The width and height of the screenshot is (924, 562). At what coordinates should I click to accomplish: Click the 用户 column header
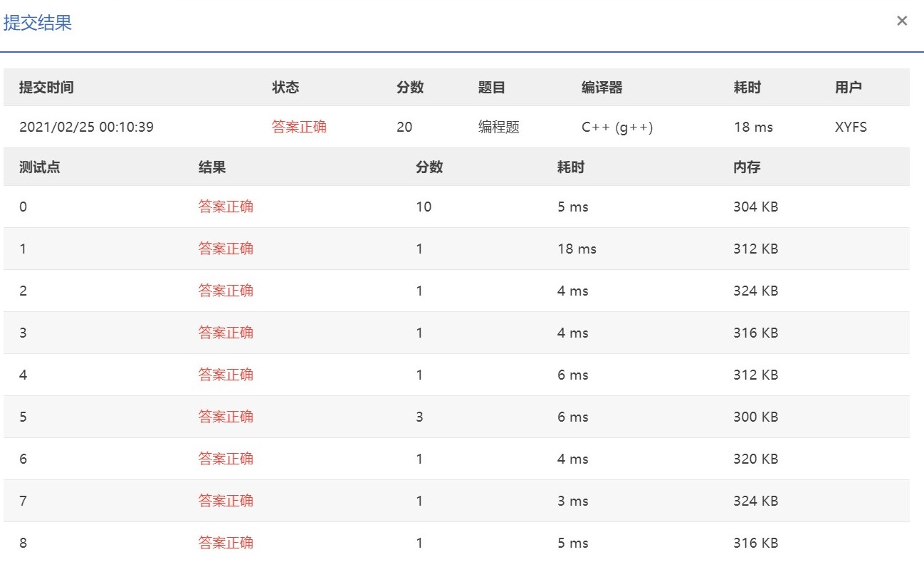click(x=847, y=87)
